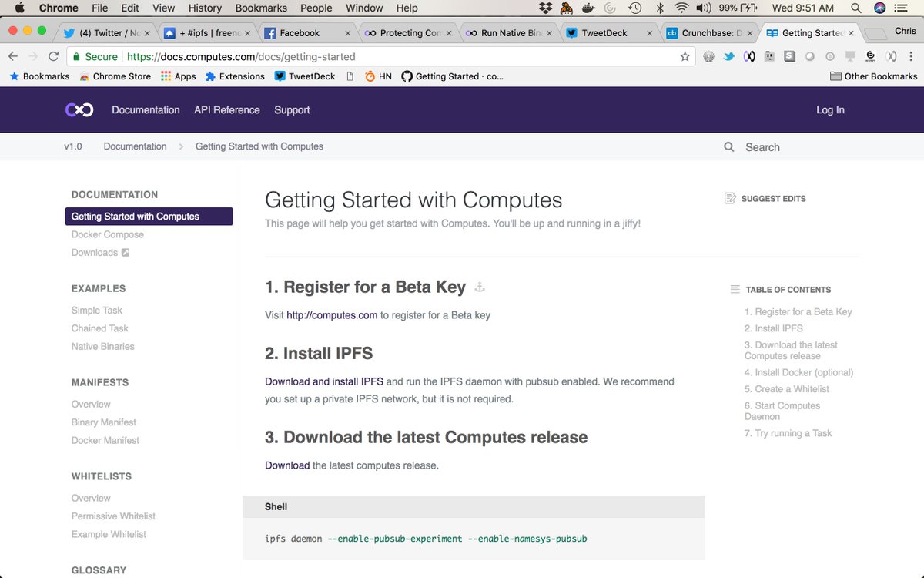Open the Documentation nav link in header

[146, 110]
